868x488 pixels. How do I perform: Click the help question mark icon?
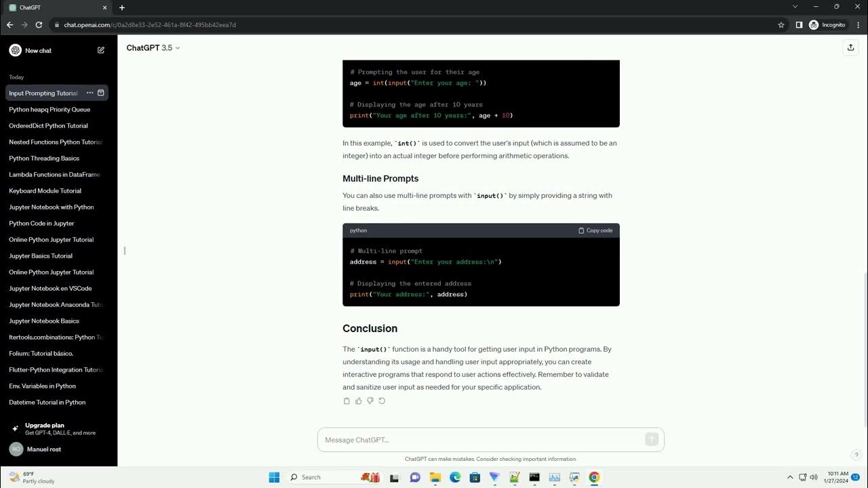[856, 455]
